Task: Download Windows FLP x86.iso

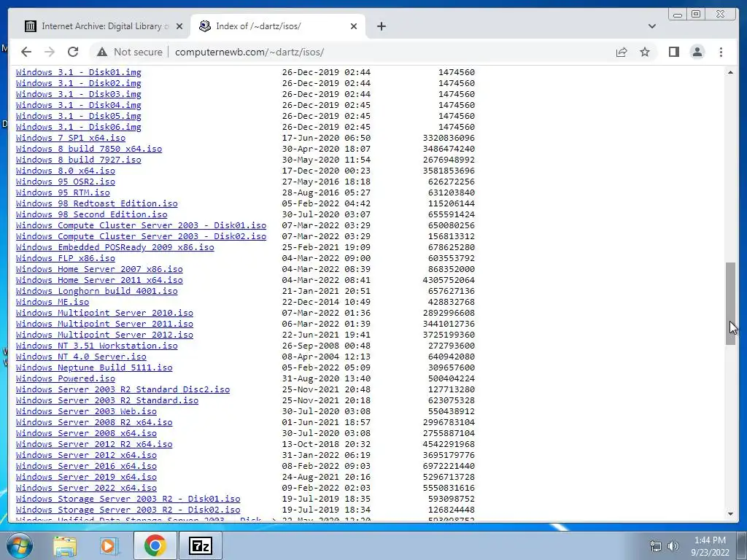Action: pos(65,259)
